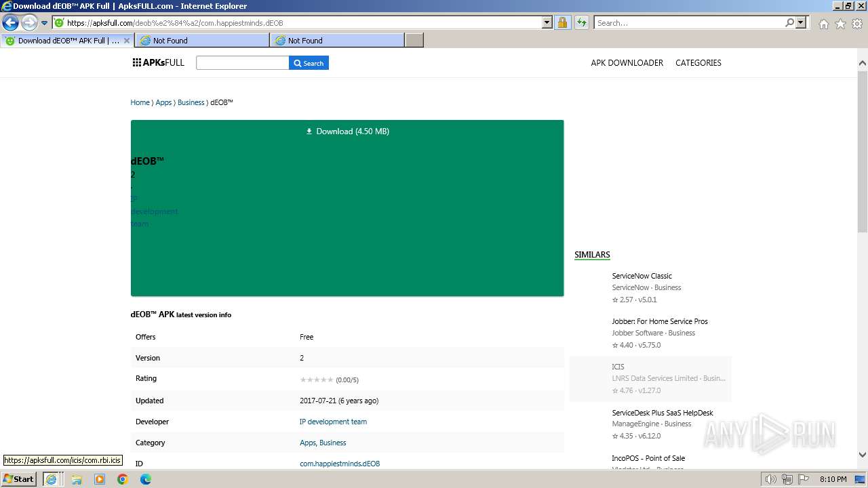Click the volume speaker tray icon

(771, 479)
